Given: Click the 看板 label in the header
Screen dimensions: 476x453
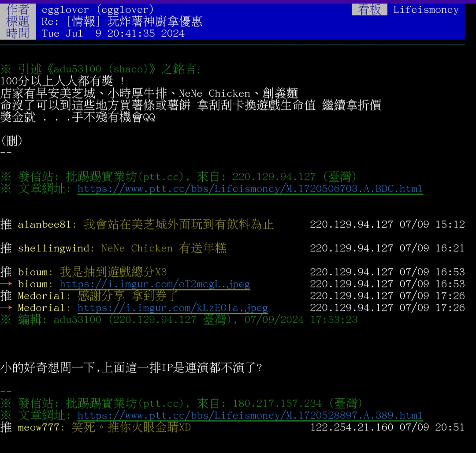Looking at the screenshot, I should (369, 10).
